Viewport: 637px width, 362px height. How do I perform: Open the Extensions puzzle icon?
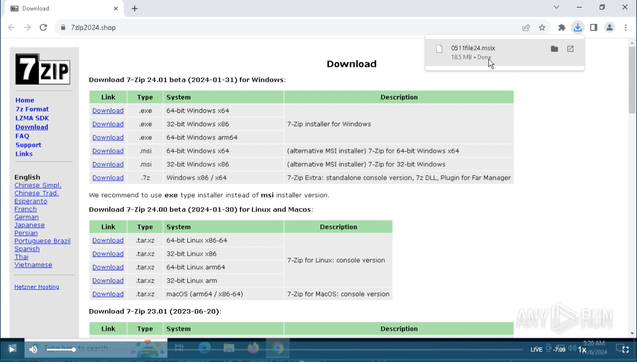(562, 28)
